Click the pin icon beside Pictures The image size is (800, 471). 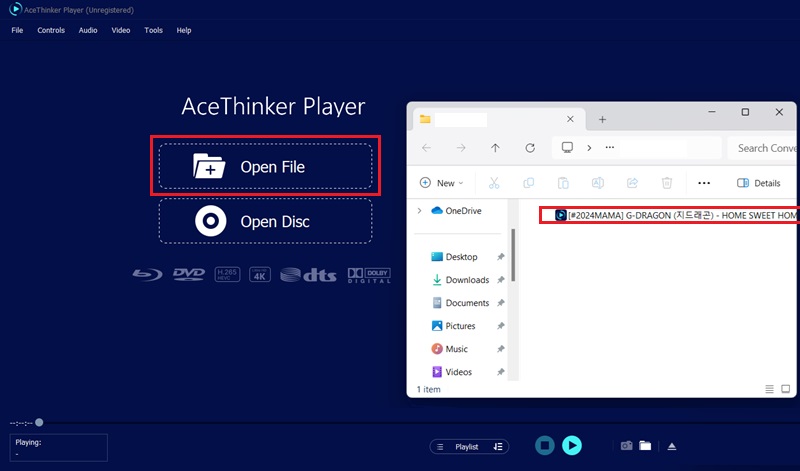pos(501,326)
